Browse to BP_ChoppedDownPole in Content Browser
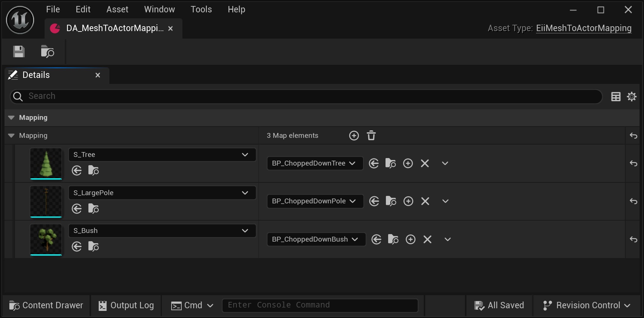The width and height of the screenshot is (644, 318). click(391, 201)
